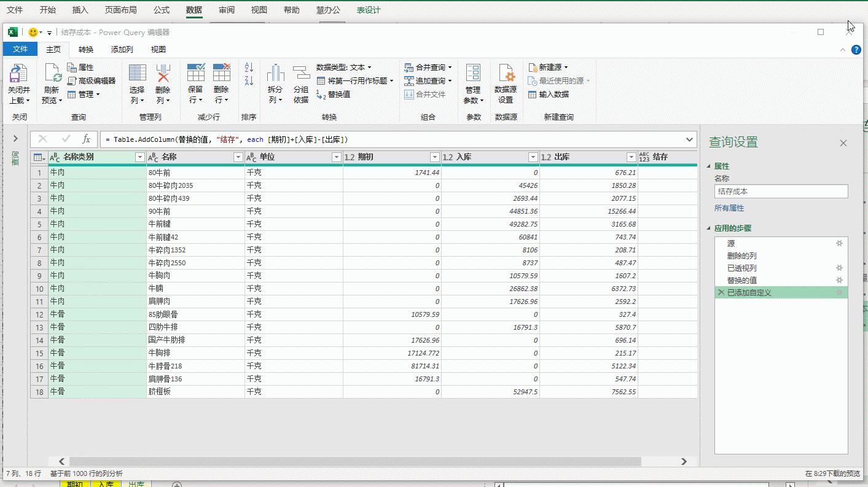Open filter dropdown for 出库 column
868x487 pixels.
(x=631, y=158)
